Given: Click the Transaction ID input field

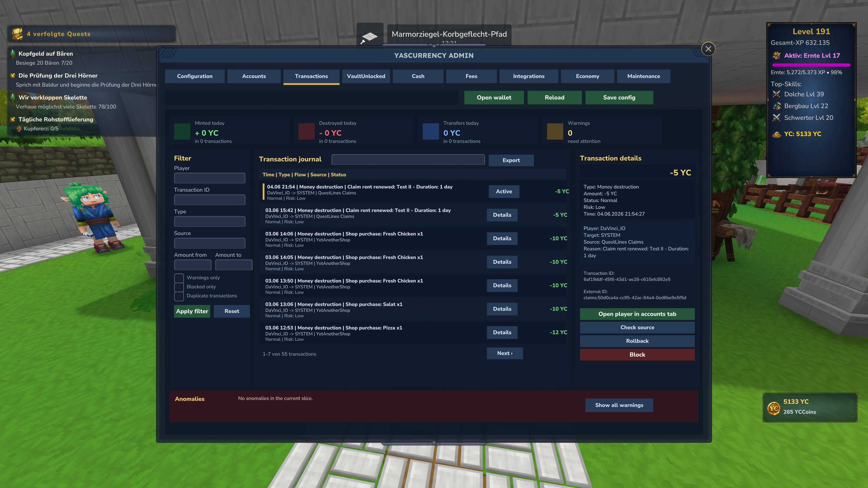Looking at the screenshot, I should click(210, 200).
